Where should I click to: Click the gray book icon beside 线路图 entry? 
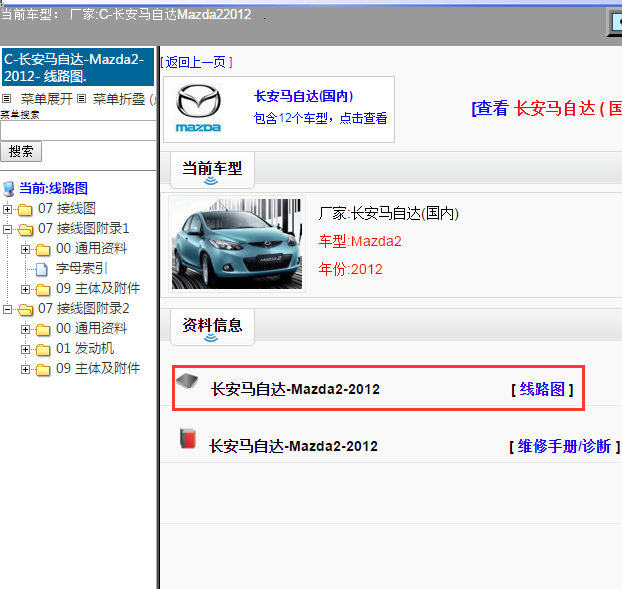point(187,381)
